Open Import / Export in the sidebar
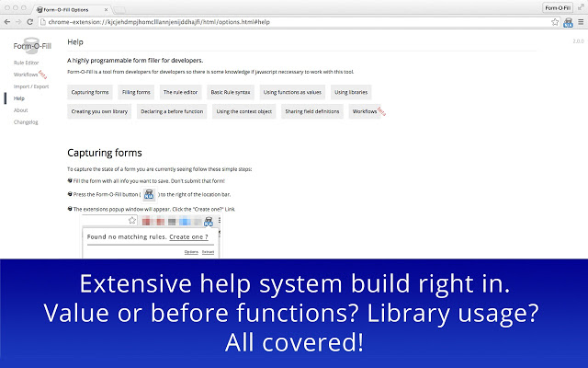 coord(31,86)
